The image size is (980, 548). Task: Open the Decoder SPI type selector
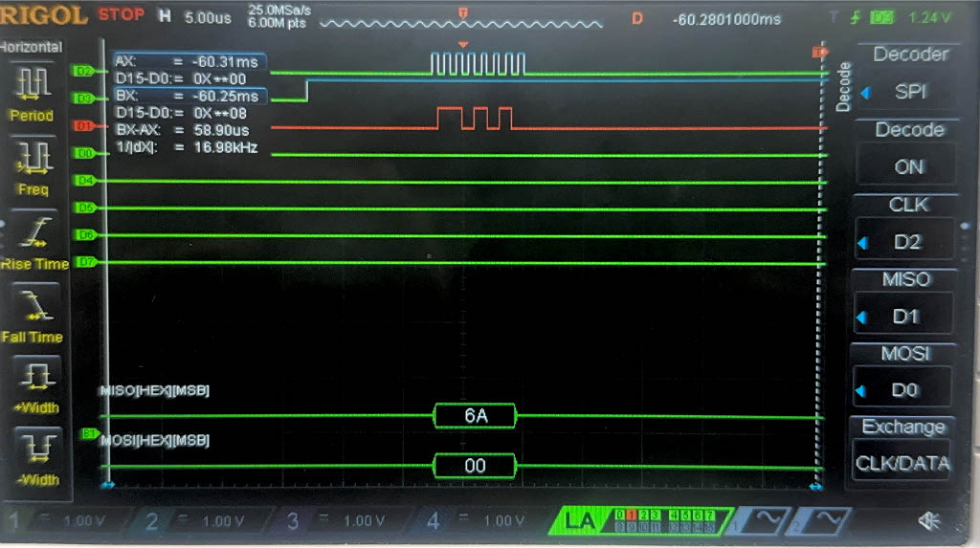click(x=908, y=92)
